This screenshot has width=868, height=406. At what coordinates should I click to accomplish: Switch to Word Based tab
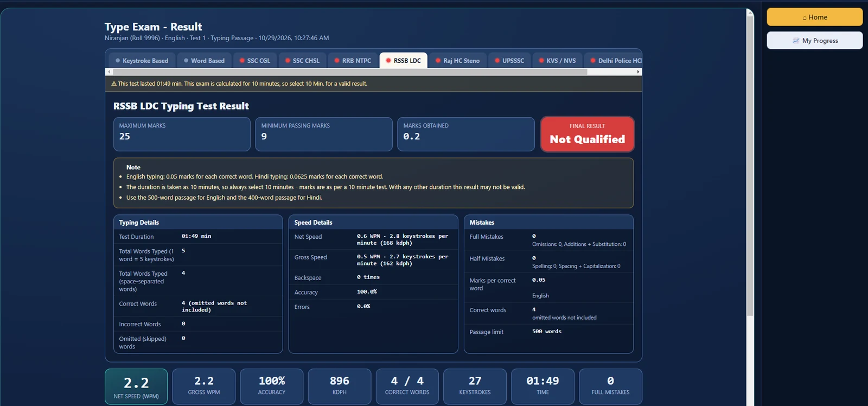point(204,60)
